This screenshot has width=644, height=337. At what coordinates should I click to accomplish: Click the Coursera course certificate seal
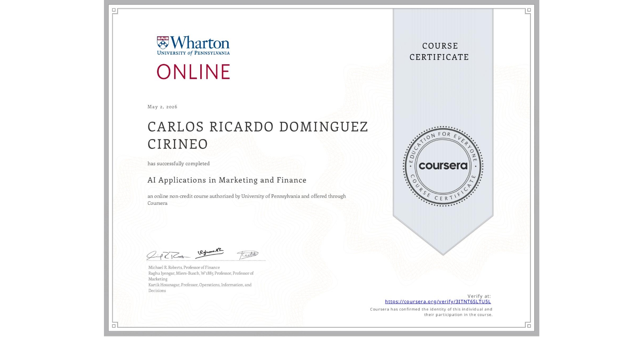pos(443,166)
